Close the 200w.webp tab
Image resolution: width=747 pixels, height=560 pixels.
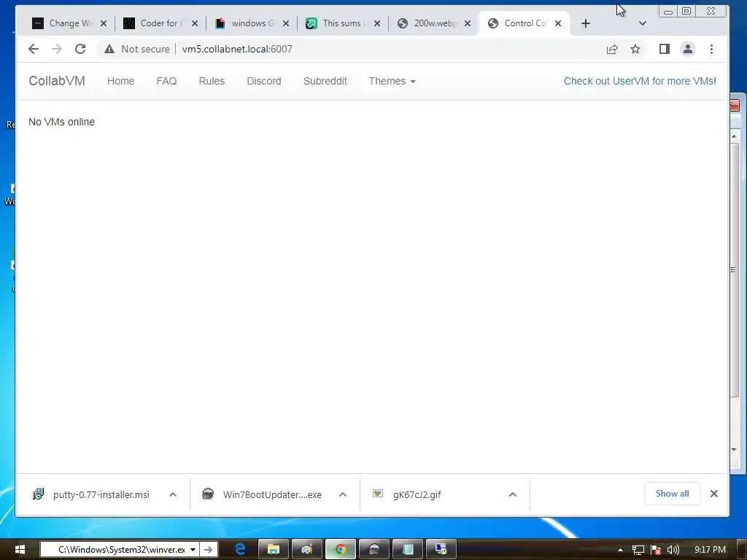pos(468,23)
